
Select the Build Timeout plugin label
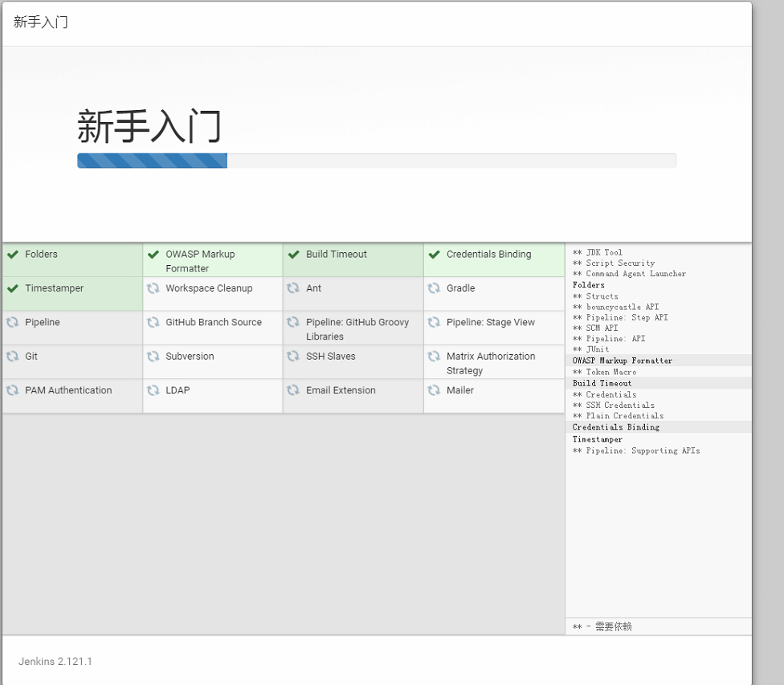[337, 254]
